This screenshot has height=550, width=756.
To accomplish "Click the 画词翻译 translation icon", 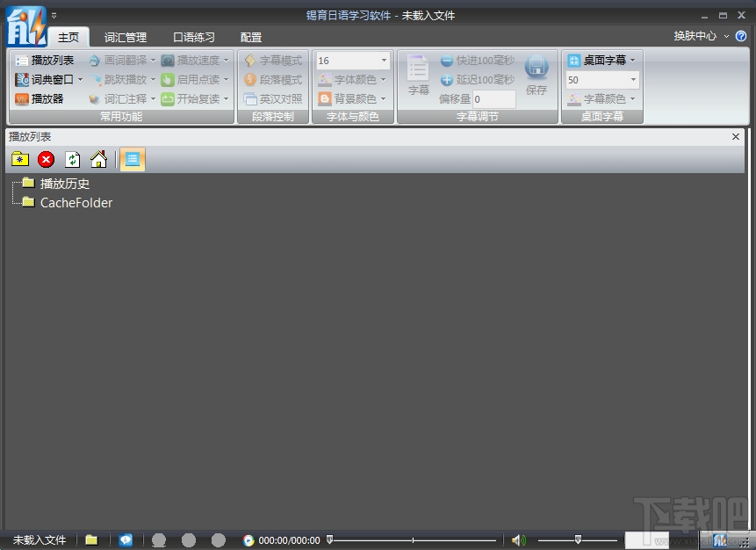I will pyautogui.click(x=95, y=61).
